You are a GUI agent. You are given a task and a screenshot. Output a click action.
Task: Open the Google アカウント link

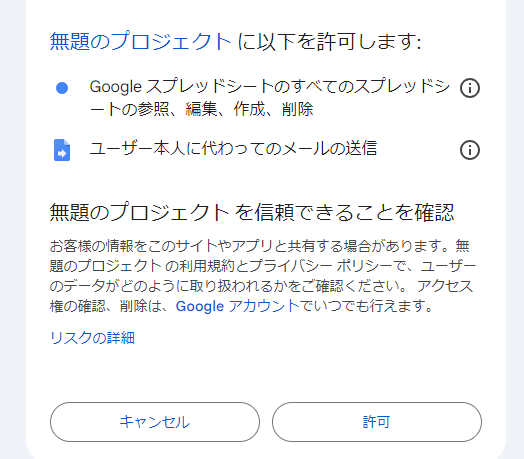coord(238,306)
